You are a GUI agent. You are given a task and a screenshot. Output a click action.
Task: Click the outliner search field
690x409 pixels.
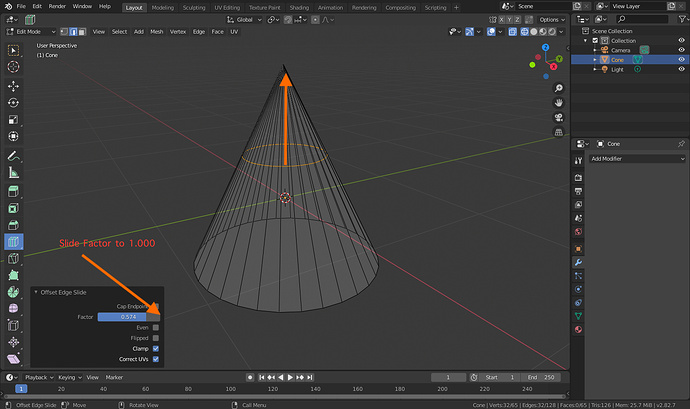tap(642, 19)
